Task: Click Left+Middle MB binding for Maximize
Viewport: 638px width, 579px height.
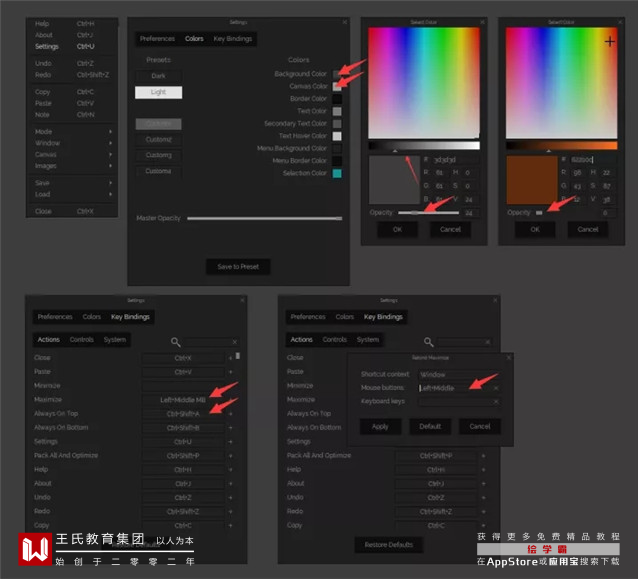Action: tap(183, 400)
